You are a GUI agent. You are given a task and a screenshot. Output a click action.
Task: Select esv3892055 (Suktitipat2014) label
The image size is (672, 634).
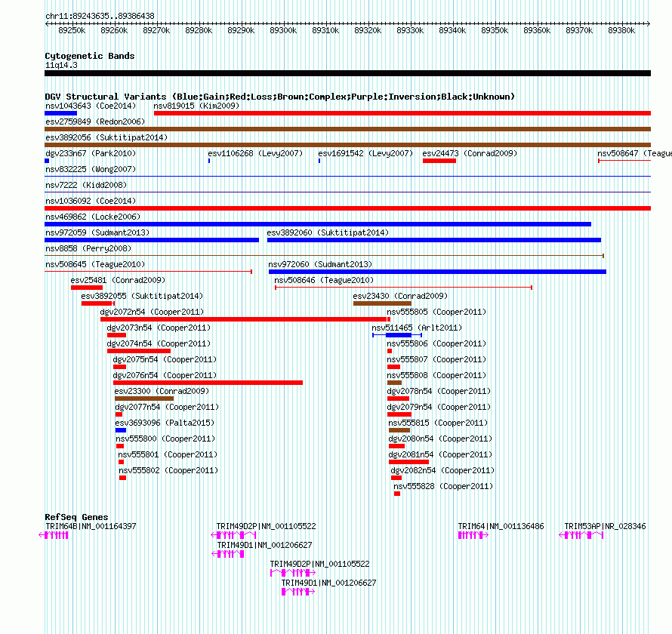pos(142,296)
